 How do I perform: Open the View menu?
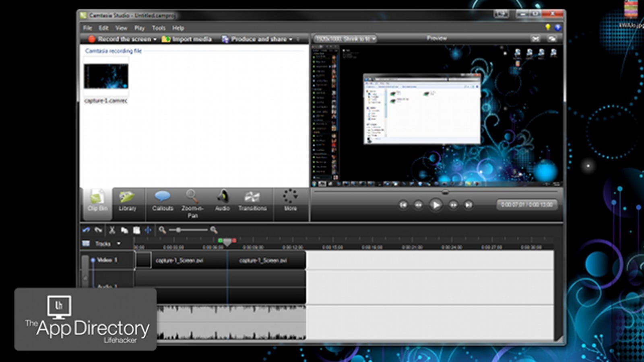pyautogui.click(x=121, y=28)
